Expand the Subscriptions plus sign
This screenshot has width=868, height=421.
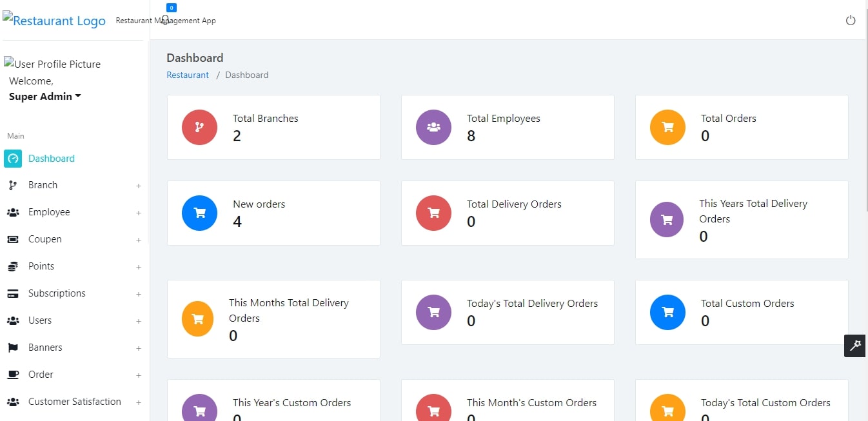coord(138,294)
